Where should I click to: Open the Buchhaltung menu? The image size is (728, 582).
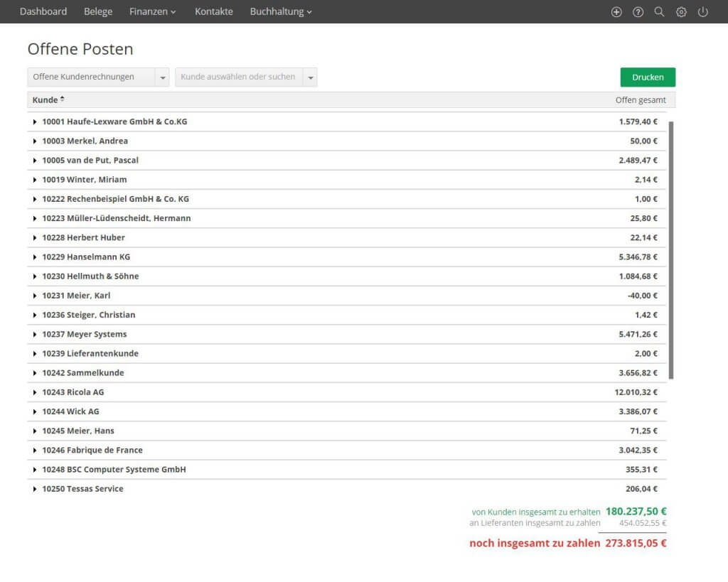(x=280, y=11)
